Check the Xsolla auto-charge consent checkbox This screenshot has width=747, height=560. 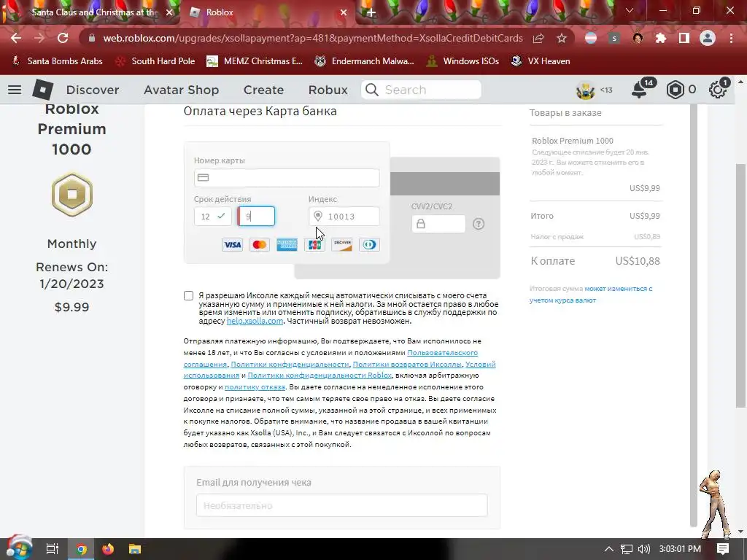[189, 296]
